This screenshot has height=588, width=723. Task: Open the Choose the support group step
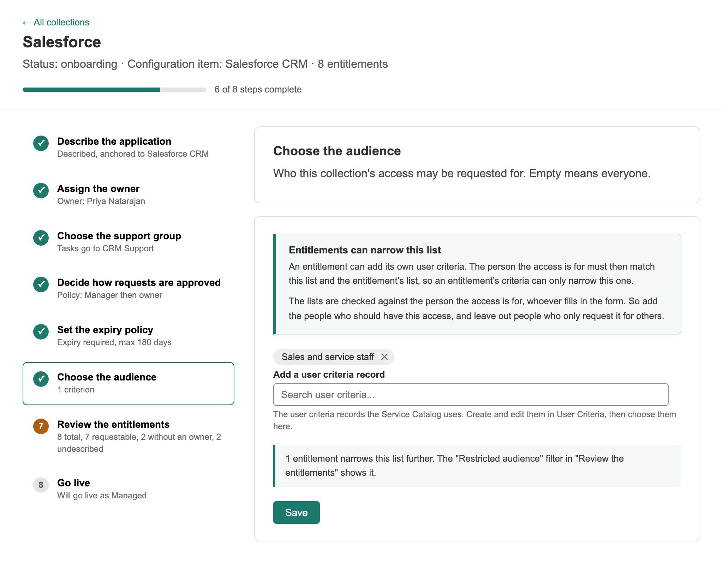[x=129, y=242]
